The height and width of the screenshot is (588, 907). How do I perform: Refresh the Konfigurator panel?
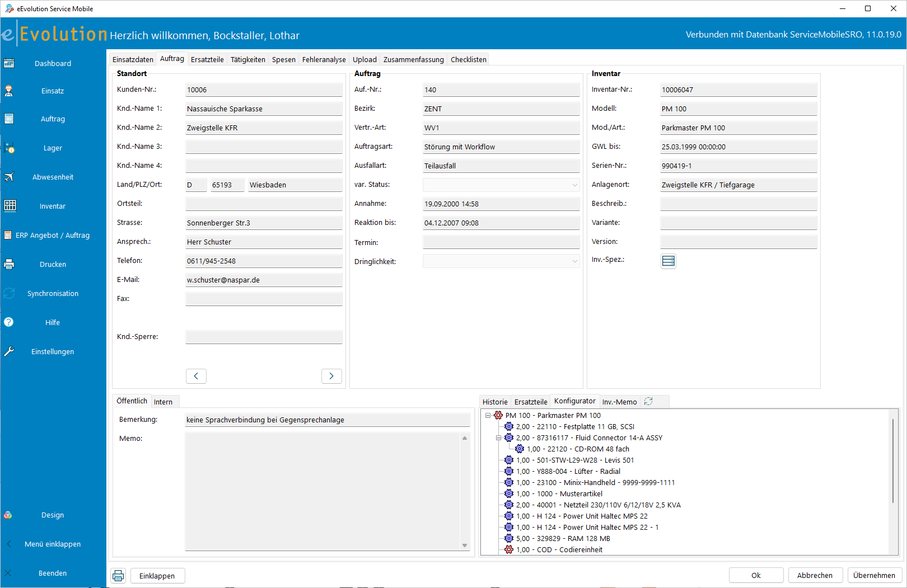[x=648, y=401]
